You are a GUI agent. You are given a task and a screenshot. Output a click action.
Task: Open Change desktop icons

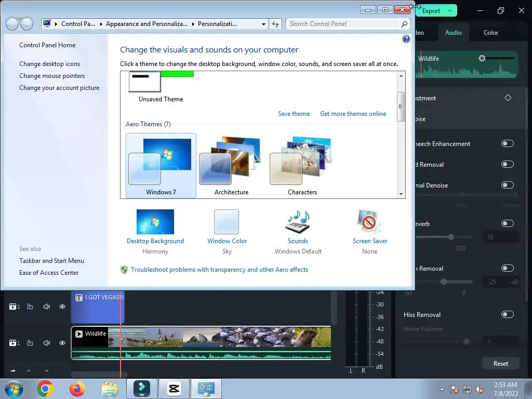tap(49, 64)
